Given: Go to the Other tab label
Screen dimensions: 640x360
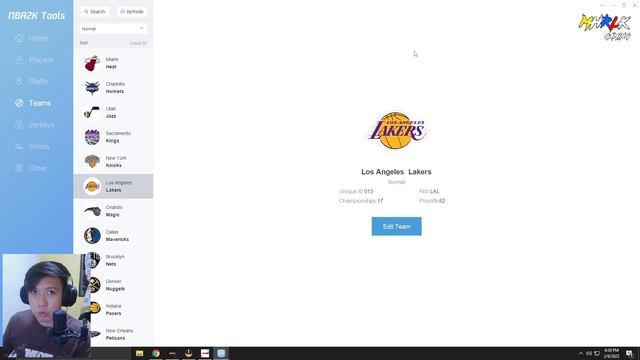Looking at the screenshot, I should pos(38,168).
